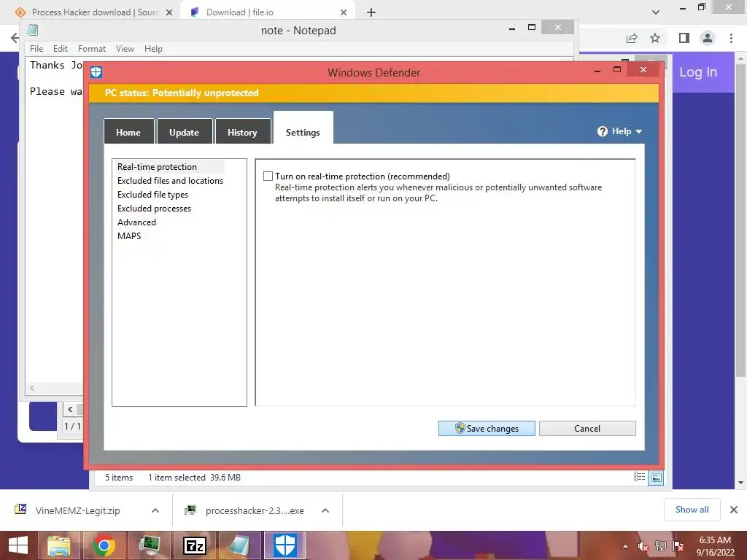Open the Format menu in Notepad
Image resolution: width=747 pixels, height=560 pixels.
click(x=91, y=49)
